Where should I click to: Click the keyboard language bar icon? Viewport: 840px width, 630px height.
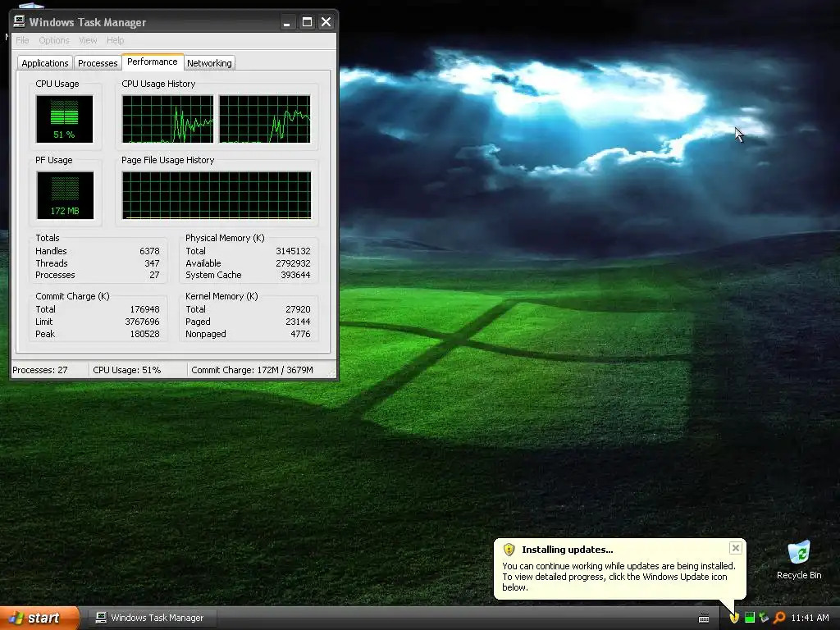tap(704, 619)
